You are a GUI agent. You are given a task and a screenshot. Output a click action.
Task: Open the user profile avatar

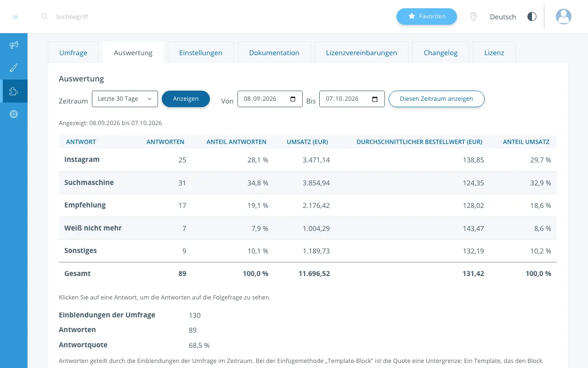pos(564,17)
